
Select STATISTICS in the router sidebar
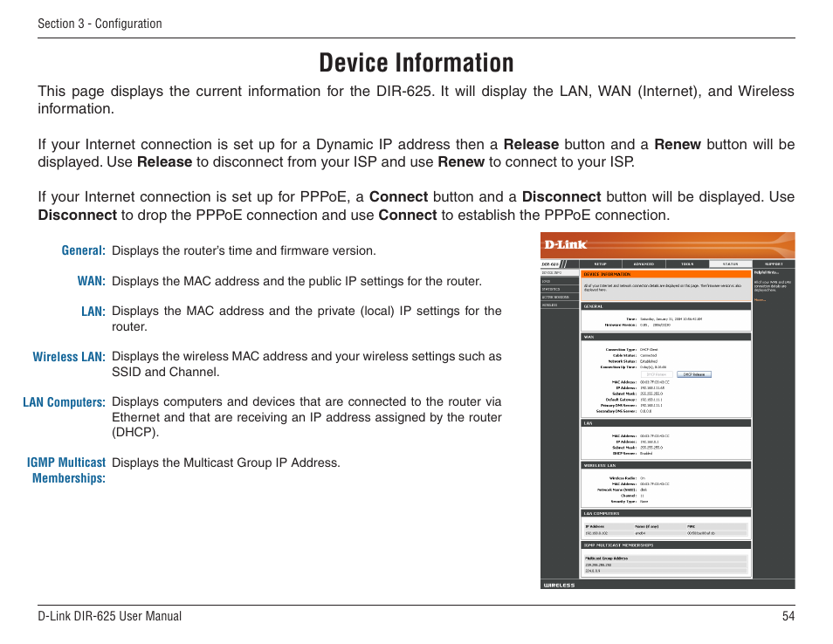pyautogui.click(x=560, y=290)
